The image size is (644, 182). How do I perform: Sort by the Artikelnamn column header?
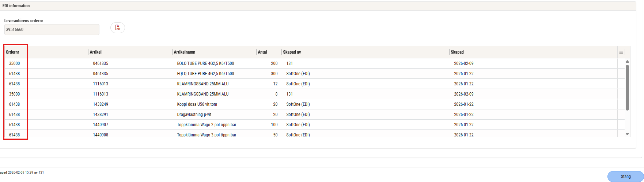pos(184,52)
